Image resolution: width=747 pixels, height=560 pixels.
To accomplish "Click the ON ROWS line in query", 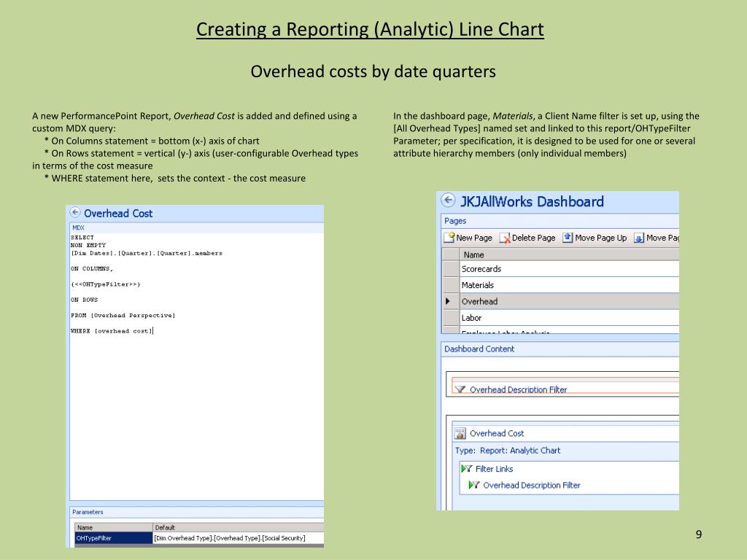I will (x=85, y=300).
